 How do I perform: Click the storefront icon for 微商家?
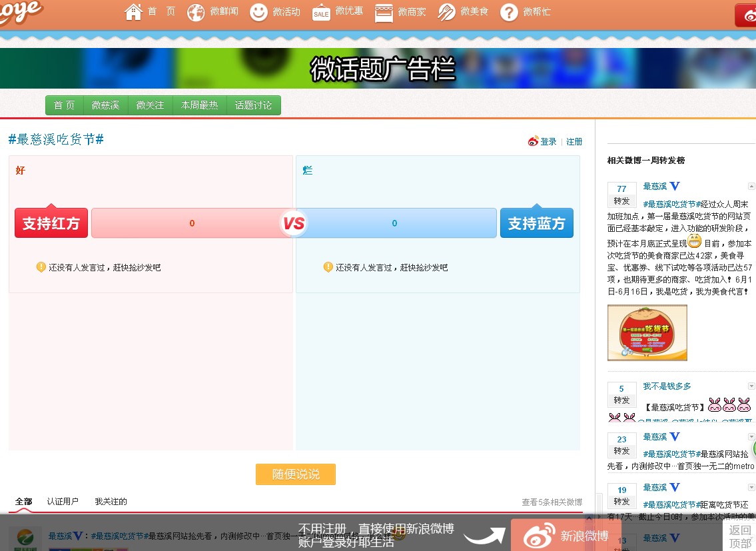384,13
